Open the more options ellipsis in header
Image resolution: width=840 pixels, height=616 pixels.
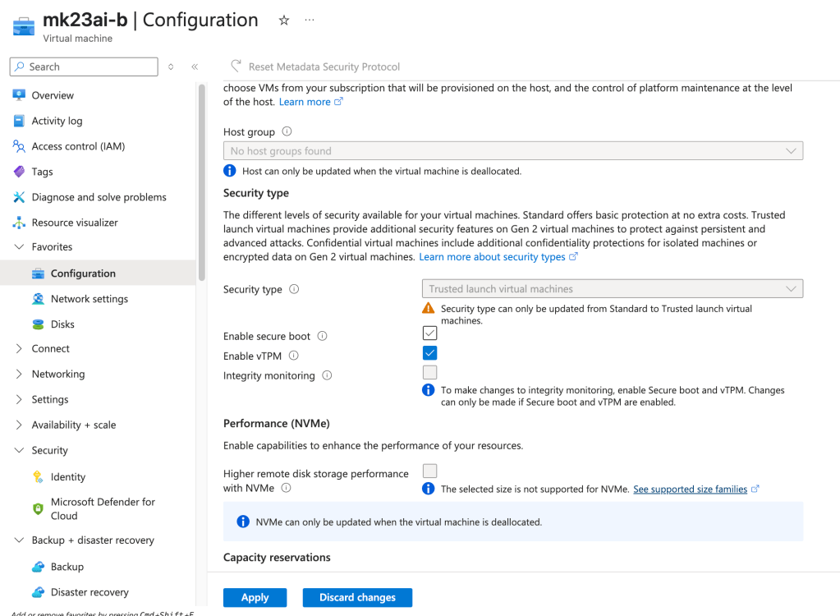click(310, 21)
